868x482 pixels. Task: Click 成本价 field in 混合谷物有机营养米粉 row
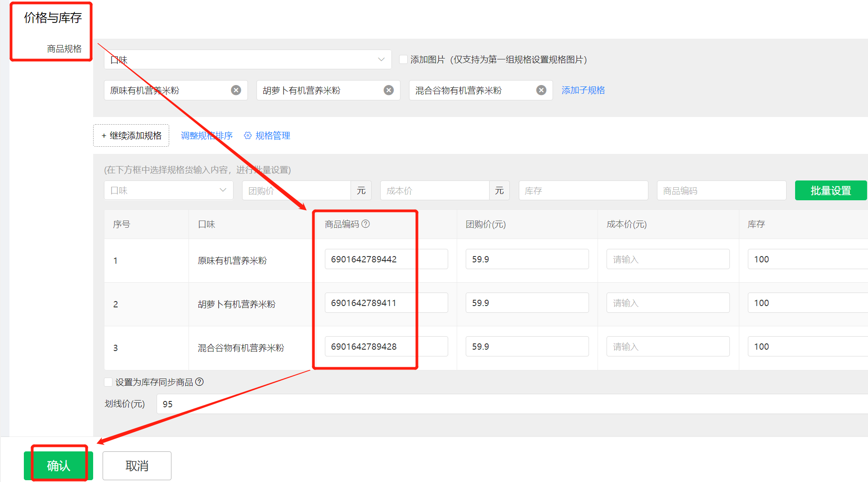tap(668, 347)
